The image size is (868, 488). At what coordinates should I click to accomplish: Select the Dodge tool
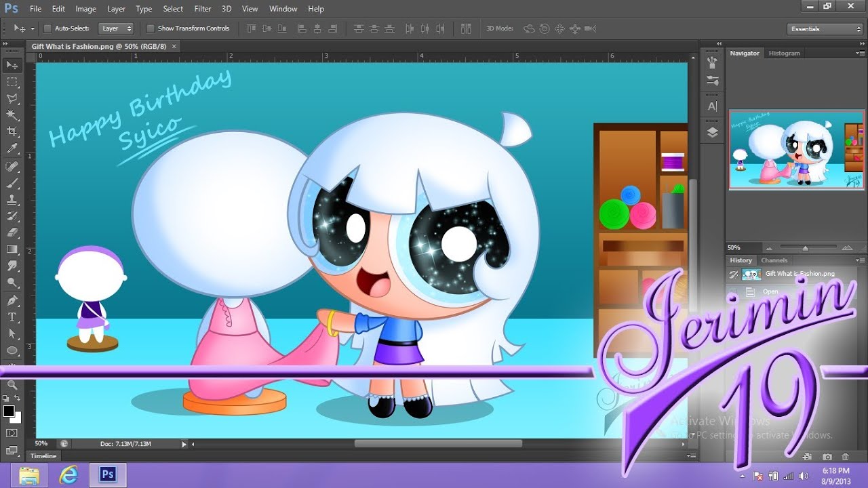pyautogui.click(x=12, y=283)
